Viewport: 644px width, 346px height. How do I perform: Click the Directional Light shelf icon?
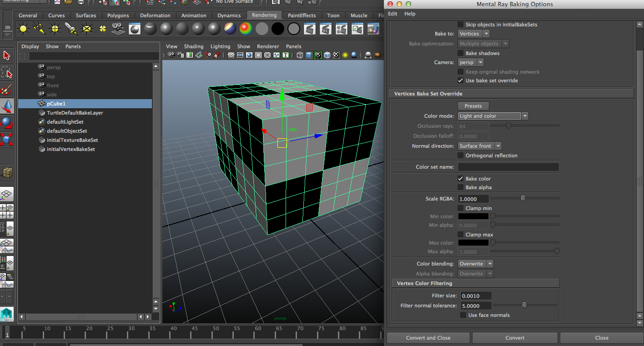coord(39,29)
